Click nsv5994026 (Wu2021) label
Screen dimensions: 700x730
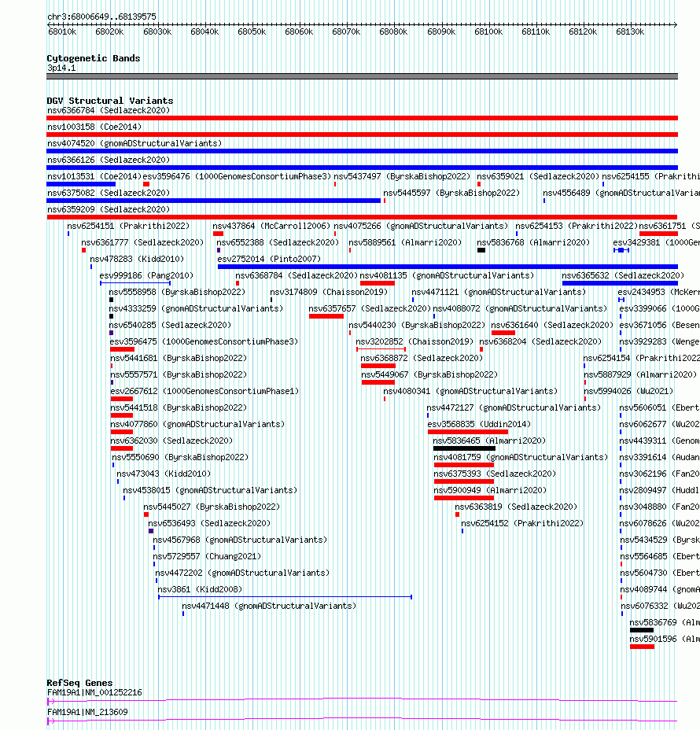click(x=628, y=391)
